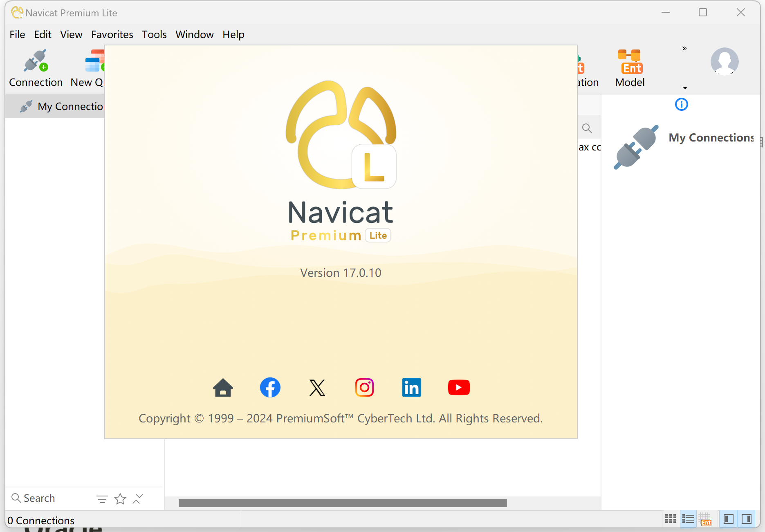Switch to icon grid view

671,519
